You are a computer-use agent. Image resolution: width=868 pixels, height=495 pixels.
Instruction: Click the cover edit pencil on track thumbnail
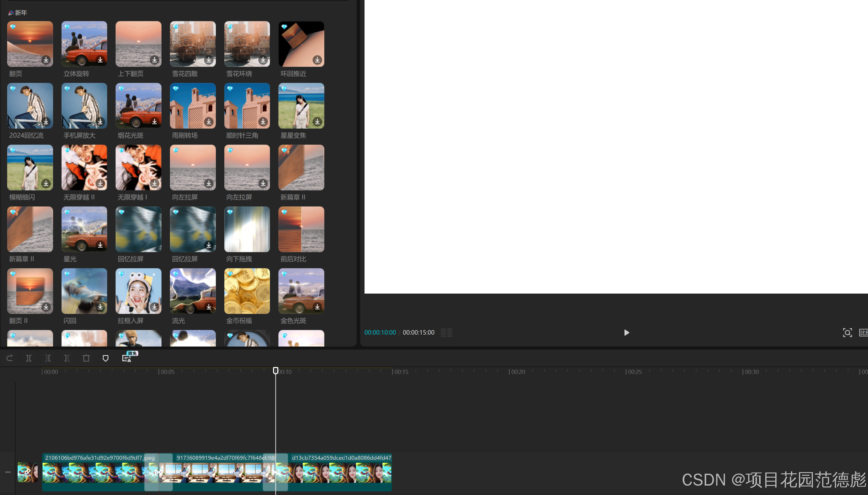click(28, 472)
